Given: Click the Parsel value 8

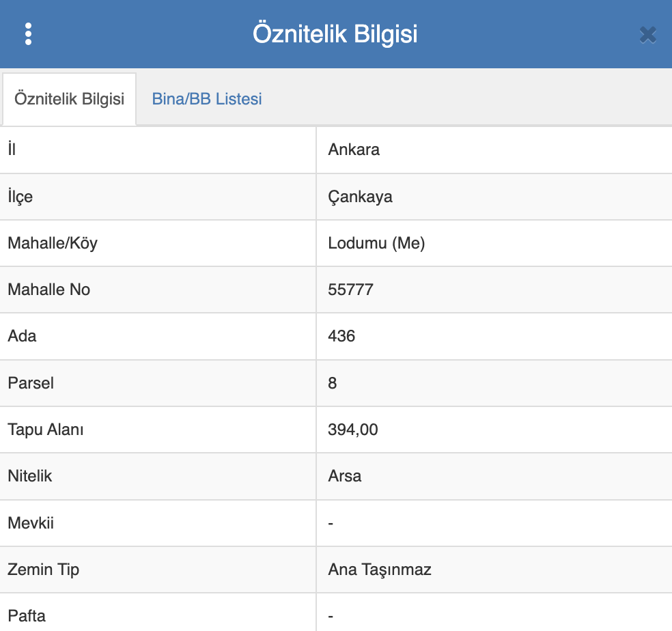Looking at the screenshot, I should (x=333, y=383).
